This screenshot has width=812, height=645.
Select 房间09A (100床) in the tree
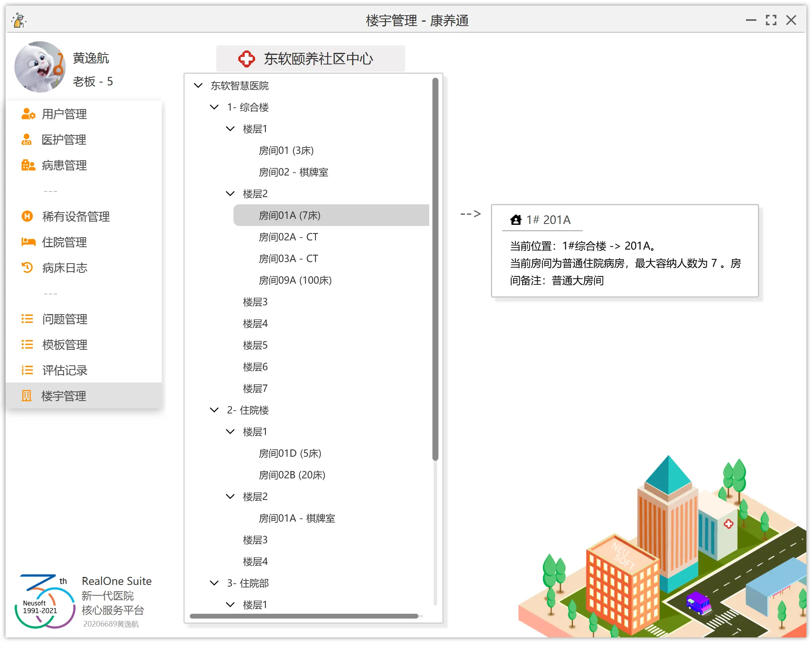(x=295, y=280)
